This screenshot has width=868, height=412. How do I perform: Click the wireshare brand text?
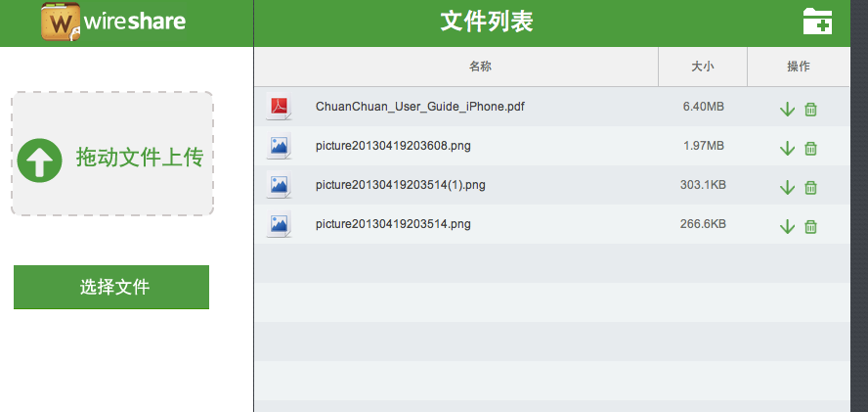135,23
